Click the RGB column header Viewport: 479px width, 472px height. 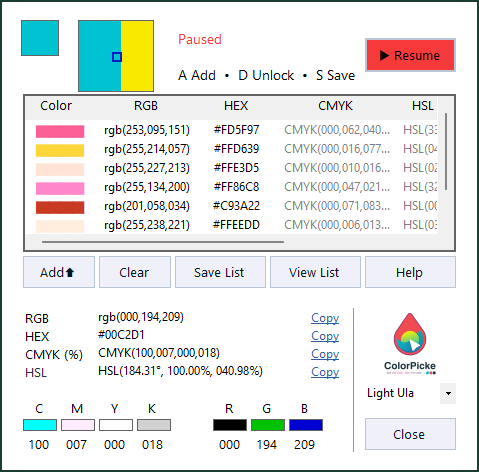click(x=146, y=106)
